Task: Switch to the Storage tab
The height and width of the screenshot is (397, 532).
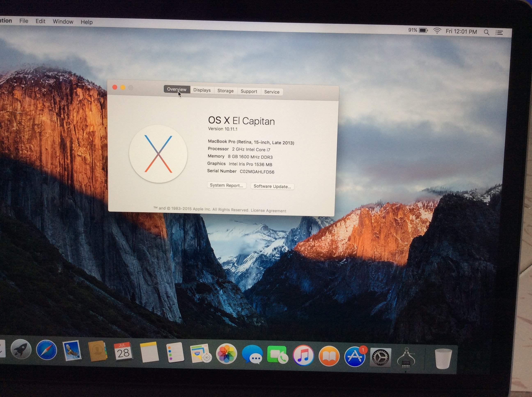Action: (226, 91)
